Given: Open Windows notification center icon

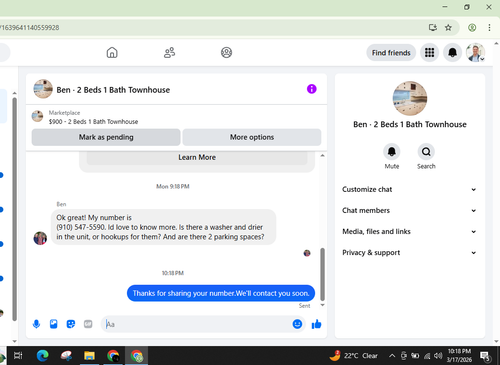Looking at the screenshot, I should (485, 356).
